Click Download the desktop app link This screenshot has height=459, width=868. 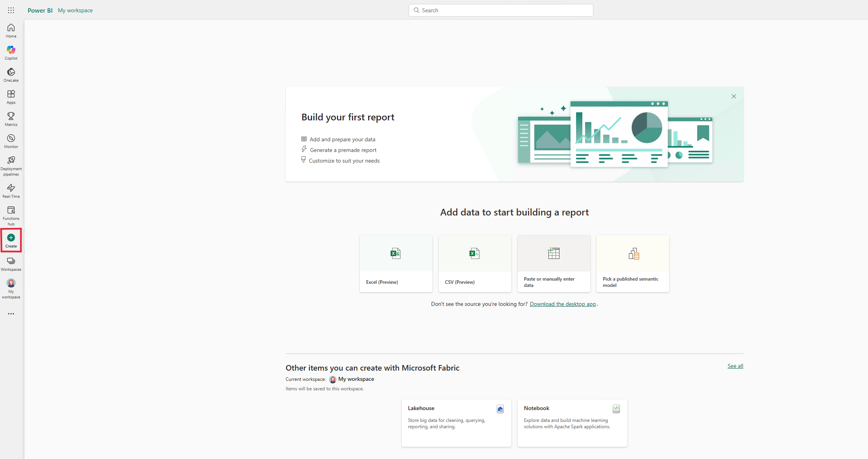pos(562,304)
